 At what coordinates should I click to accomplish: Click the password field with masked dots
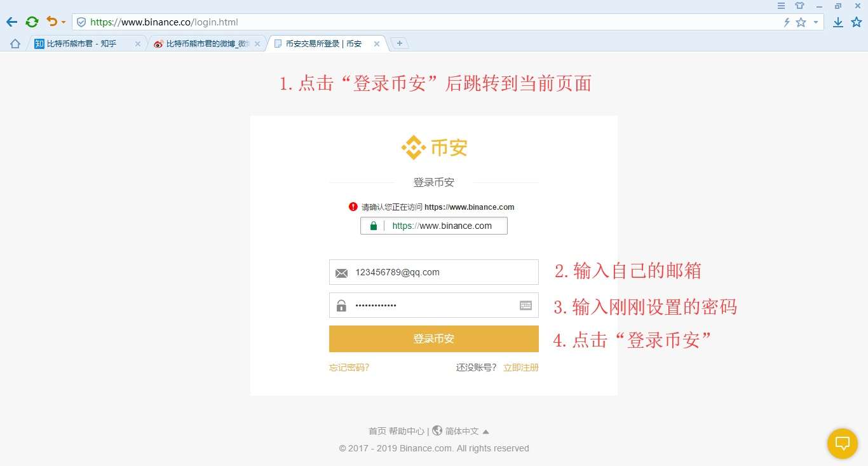tap(434, 305)
